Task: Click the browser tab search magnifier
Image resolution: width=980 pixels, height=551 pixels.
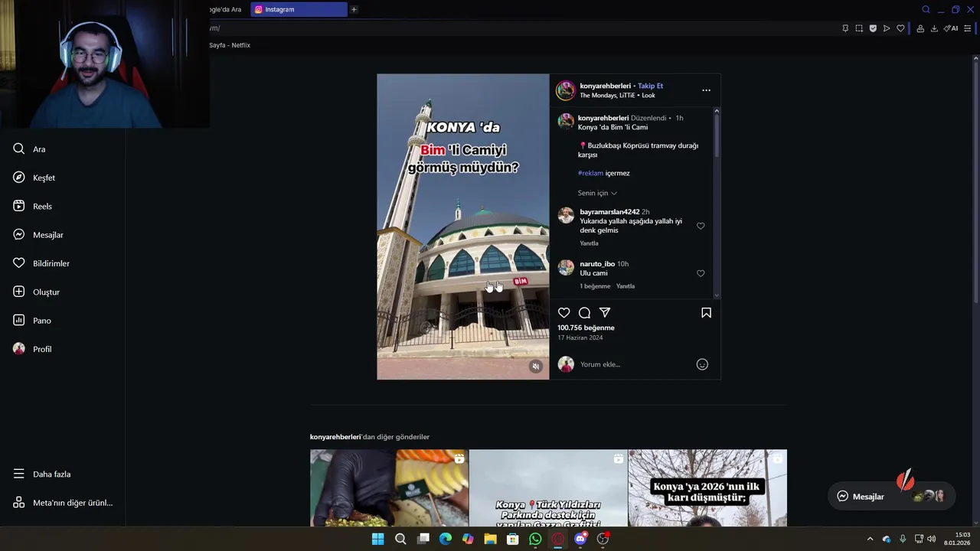Action: click(926, 9)
